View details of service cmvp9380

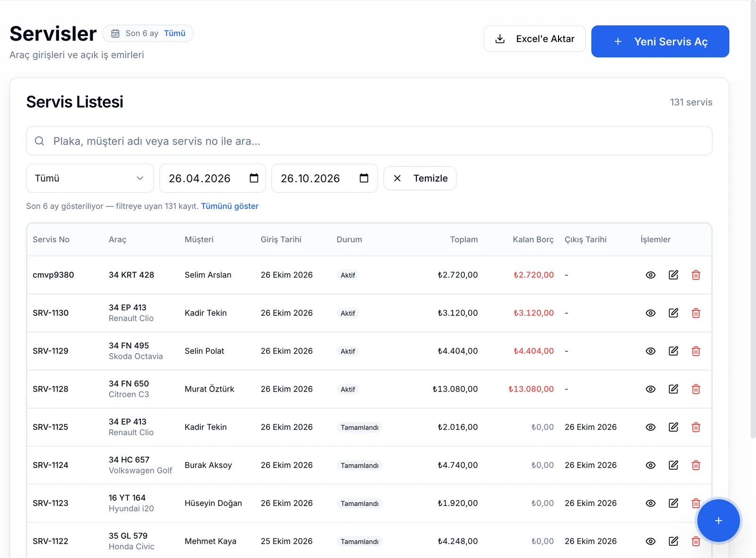pos(651,275)
